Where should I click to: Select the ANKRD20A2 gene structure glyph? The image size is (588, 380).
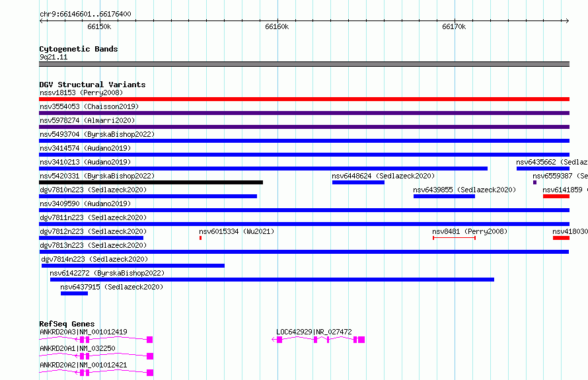(x=96, y=373)
